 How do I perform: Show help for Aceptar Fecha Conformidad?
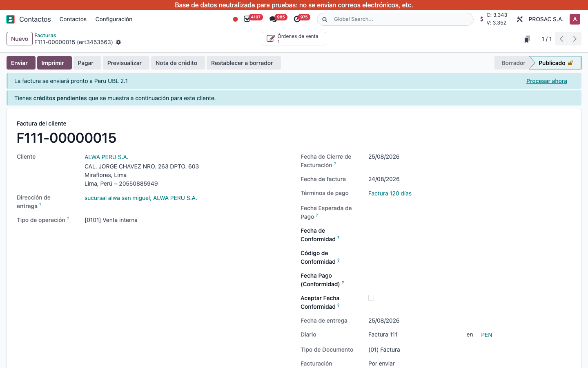pyautogui.click(x=339, y=305)
